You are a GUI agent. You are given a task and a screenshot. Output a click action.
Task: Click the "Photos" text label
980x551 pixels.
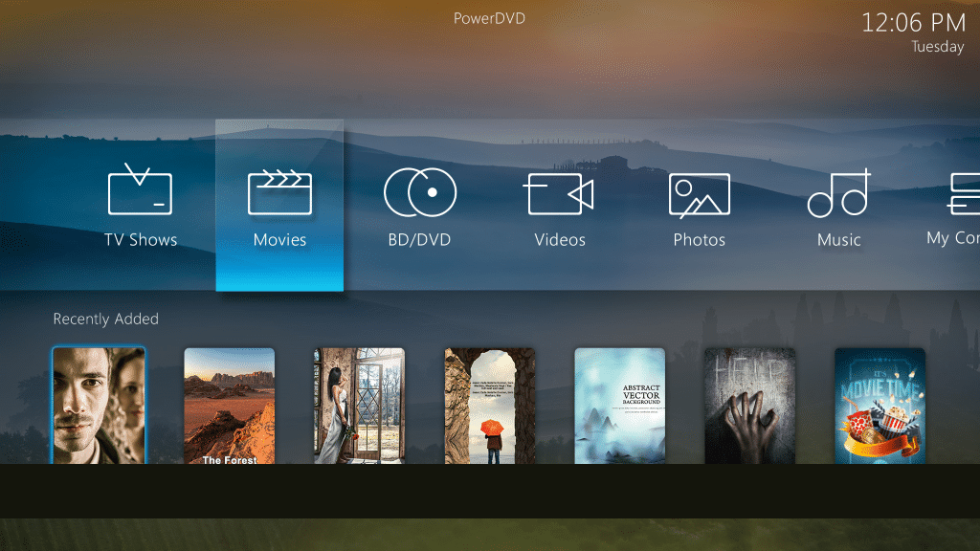tap(699, 240)
